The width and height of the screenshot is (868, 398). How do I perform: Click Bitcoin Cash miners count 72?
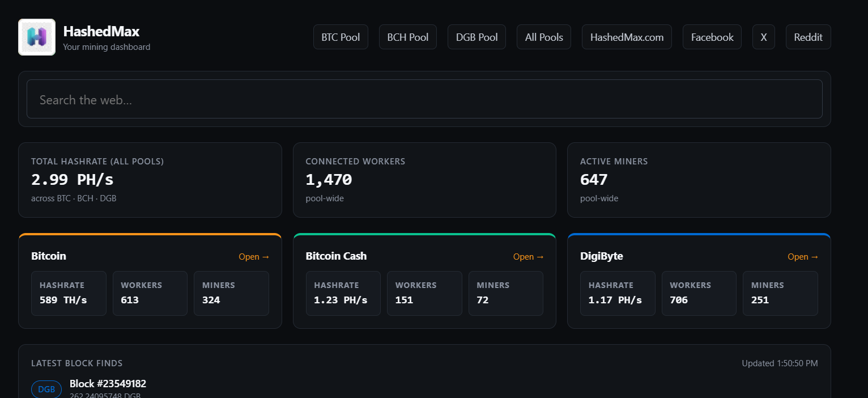click(483, 300)
